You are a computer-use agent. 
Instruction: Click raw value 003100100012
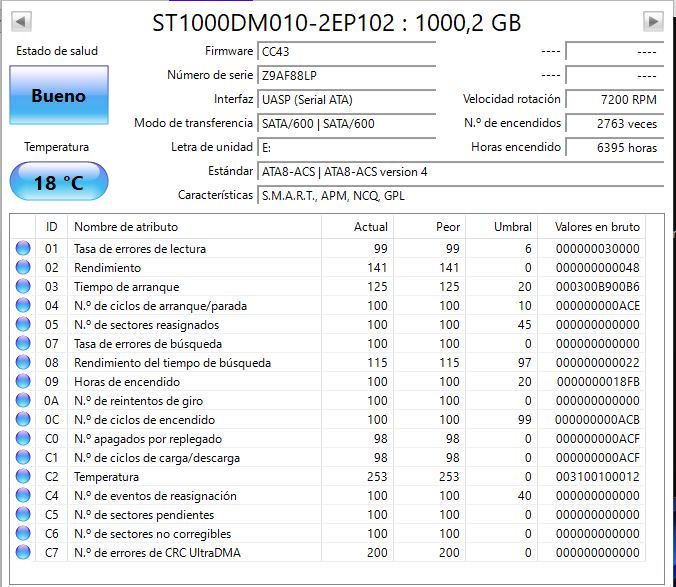(598, 477)
